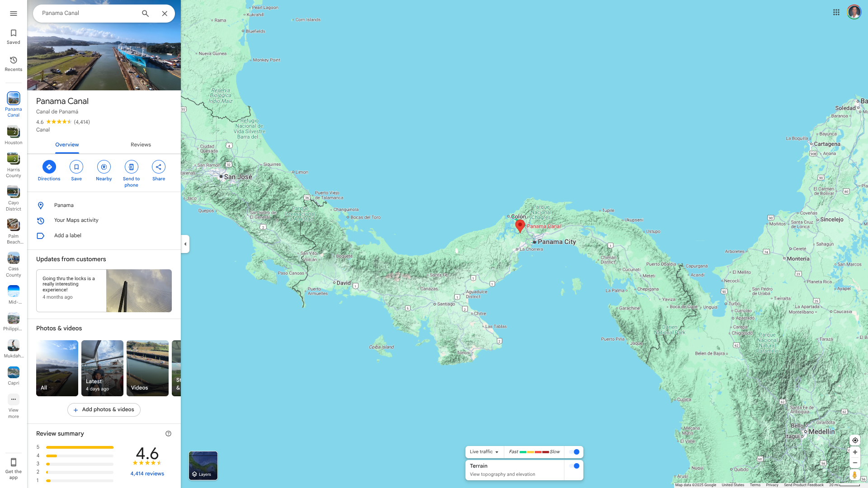868x488 pixels.
Task: Click the my-location target icon
Action: coord(855,440)
